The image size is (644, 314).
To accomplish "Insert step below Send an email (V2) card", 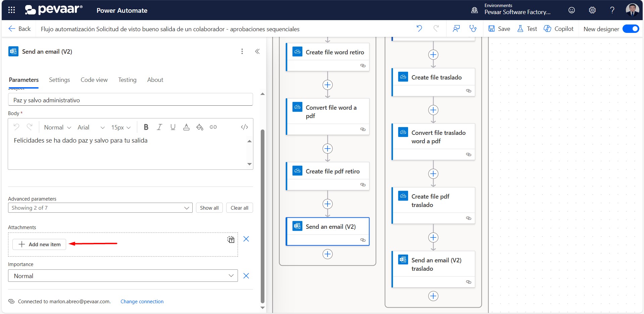I will pyautogui.click(x=328, y=254).
